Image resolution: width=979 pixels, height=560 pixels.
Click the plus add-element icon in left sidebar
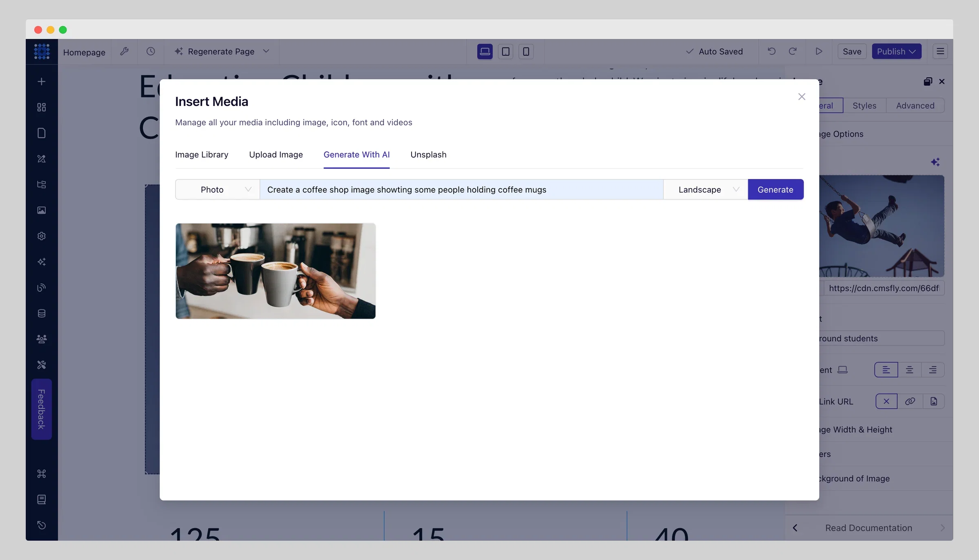point(41,82)
